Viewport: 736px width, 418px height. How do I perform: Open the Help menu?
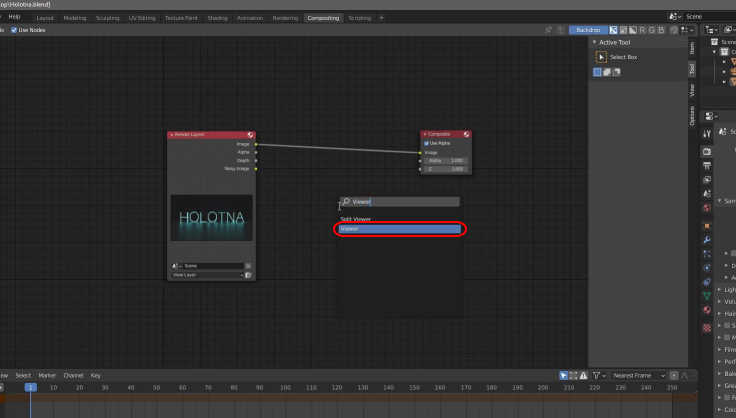[x=15, y=17]
